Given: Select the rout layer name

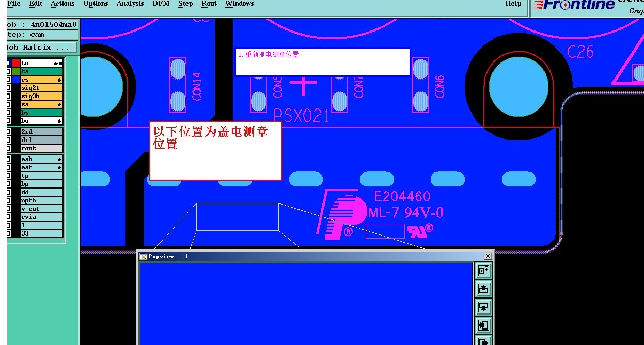Looking at the screenshot, I should 41,148.
